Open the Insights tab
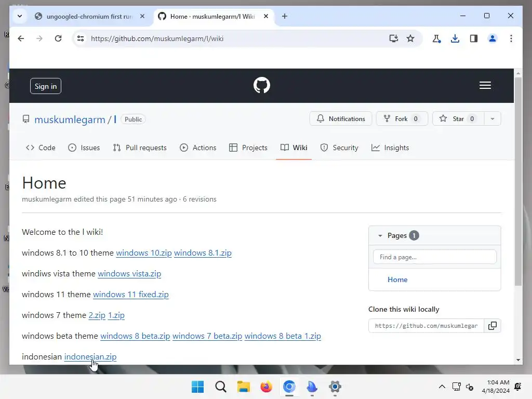532x399 pixels. coord(390,148)
